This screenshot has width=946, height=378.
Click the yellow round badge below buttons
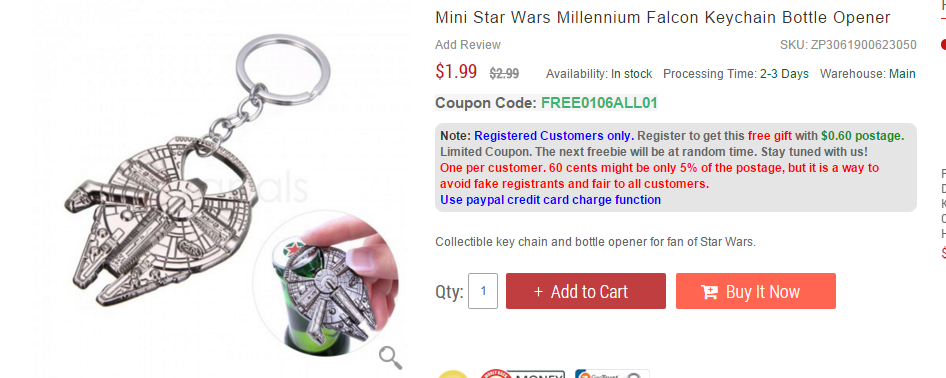click(452, 374)
